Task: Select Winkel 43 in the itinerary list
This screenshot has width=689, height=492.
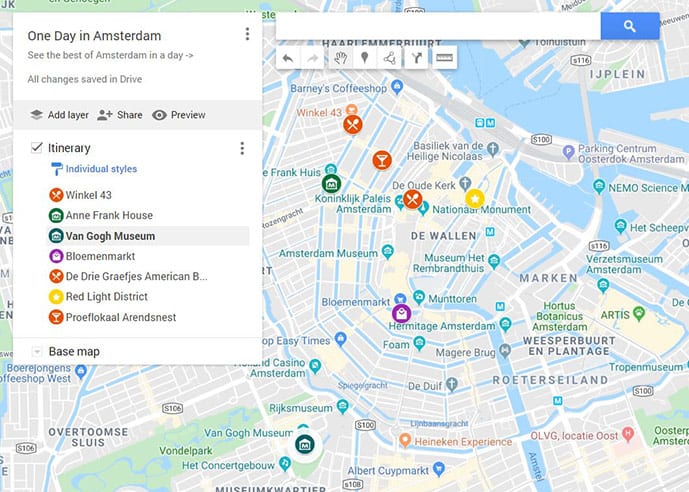Action: point(148,195)
